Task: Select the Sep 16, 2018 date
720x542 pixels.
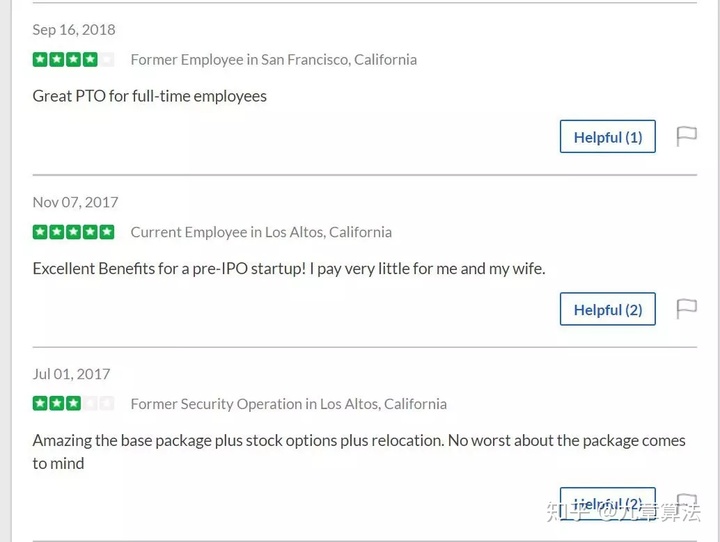Action: (74, 30)
